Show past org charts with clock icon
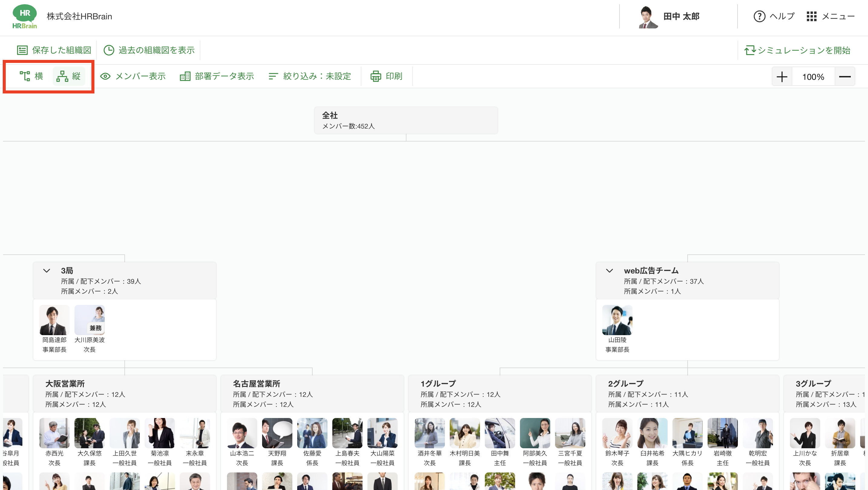 coord(149,50)
